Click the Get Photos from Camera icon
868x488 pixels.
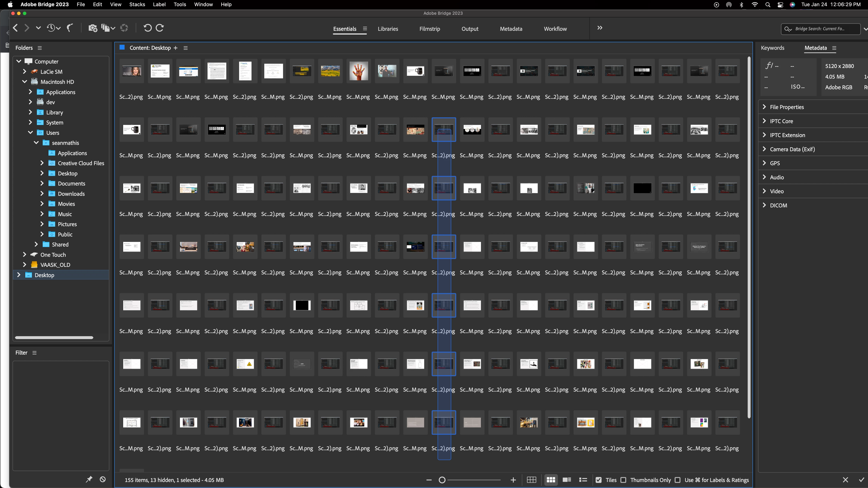tap(93, 28)
